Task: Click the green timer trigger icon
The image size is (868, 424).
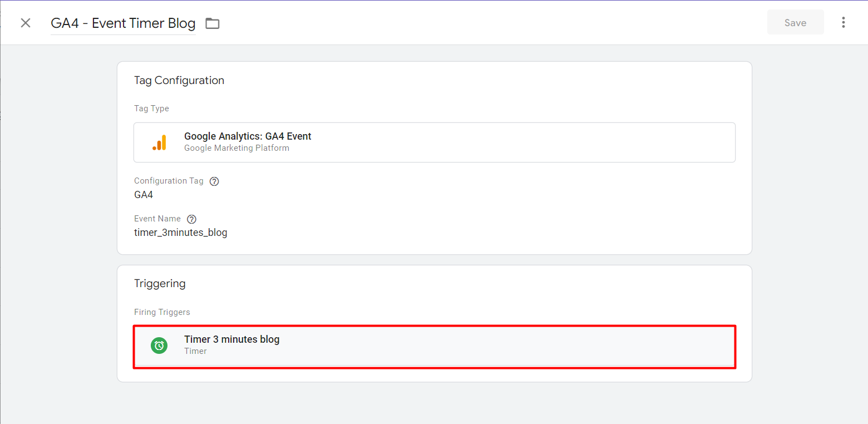Action: [x=159, y=346]
